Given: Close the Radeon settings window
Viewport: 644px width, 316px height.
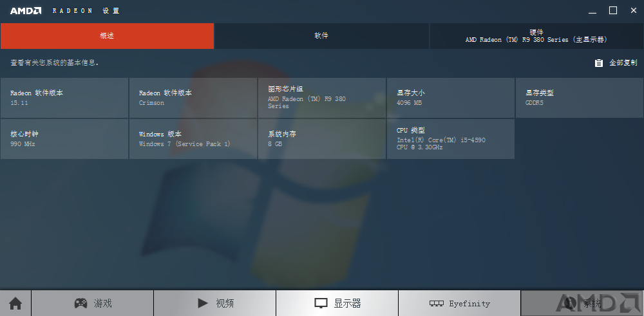Looking at the screenshot, I should pos(633,11).
